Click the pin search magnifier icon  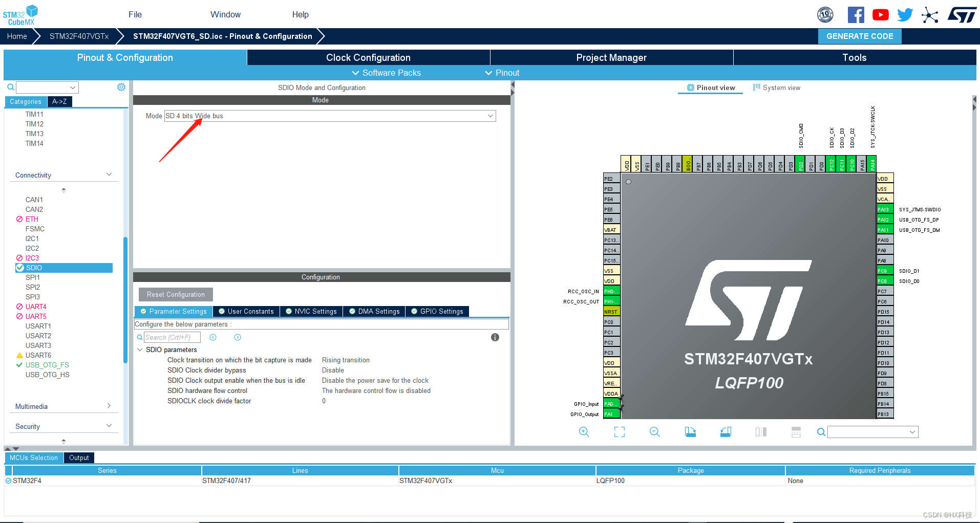click(821, 432)
